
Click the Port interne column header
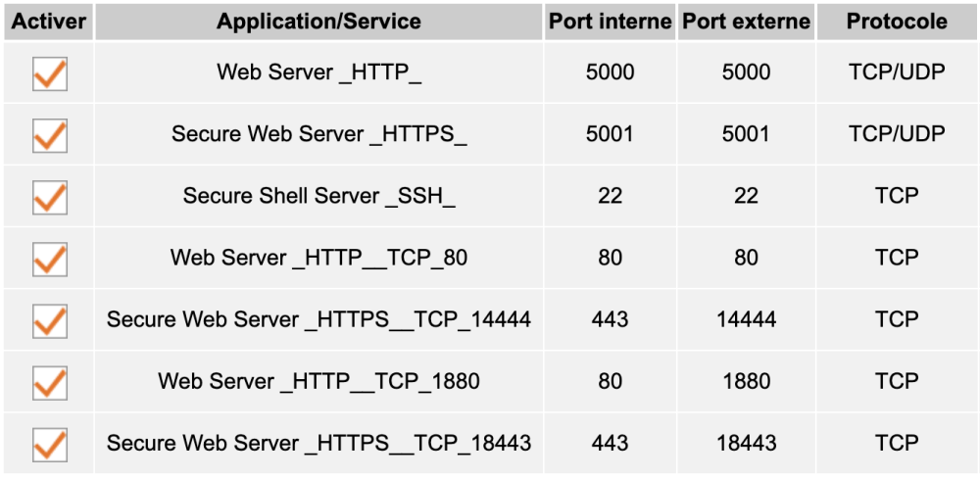click(610, 22)
